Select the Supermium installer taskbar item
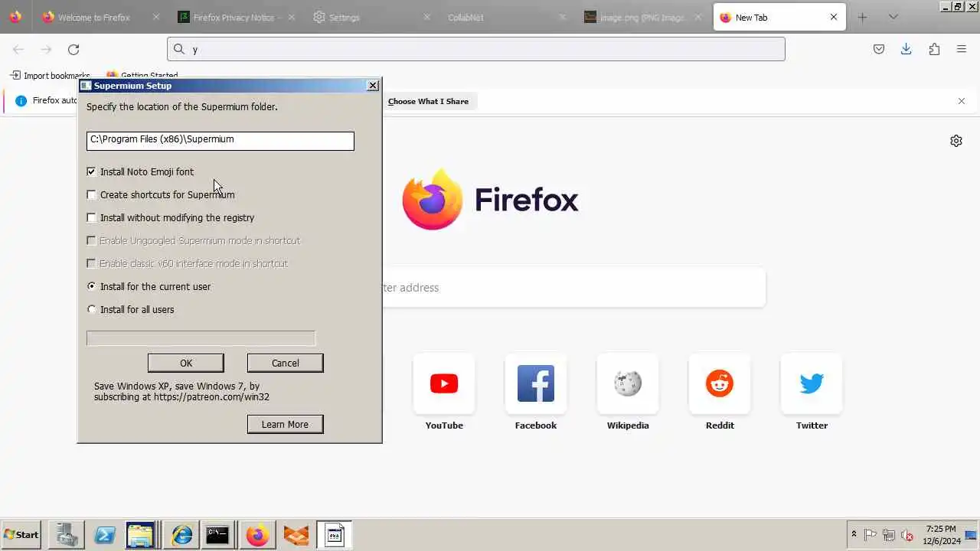The width and height of the screenshot is (980, 551). 335,535
